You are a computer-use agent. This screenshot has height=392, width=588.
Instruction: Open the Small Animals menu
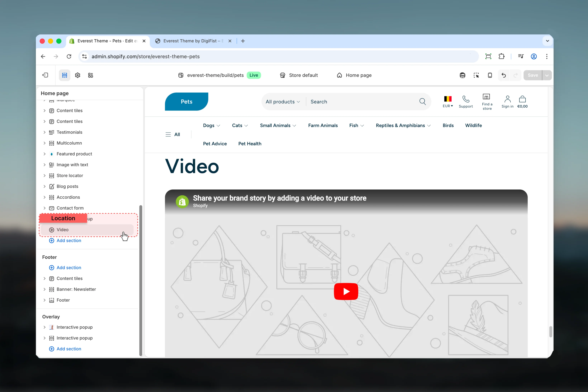tap(278, 126)
